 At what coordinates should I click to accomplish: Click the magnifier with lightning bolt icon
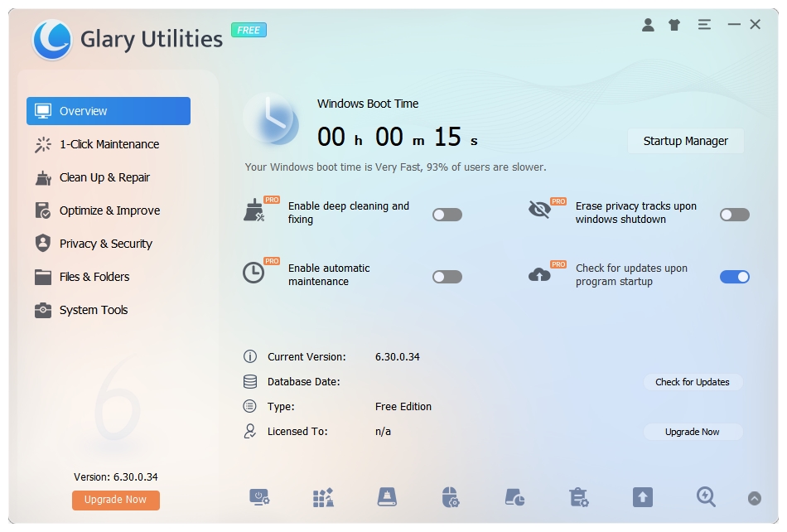706,496
